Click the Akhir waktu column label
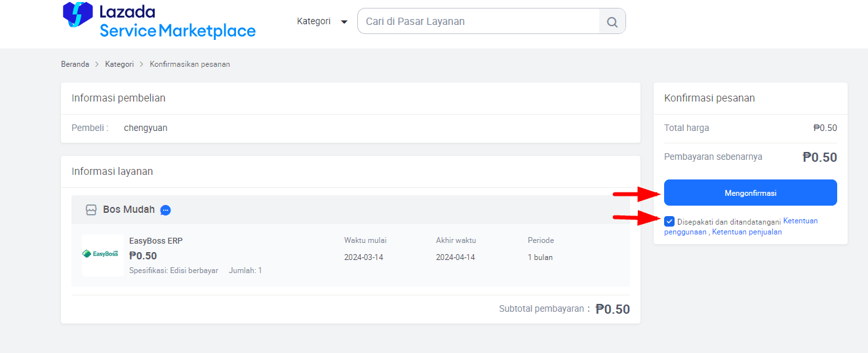The image size is (868, 353). tap(456, 240)
